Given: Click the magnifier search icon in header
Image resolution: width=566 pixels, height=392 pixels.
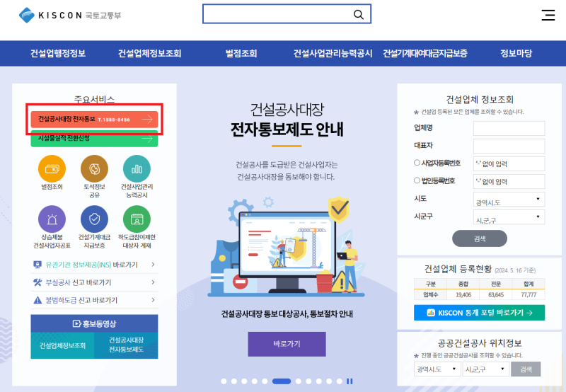Looking at the screenshot, I should tap(358, 14).
